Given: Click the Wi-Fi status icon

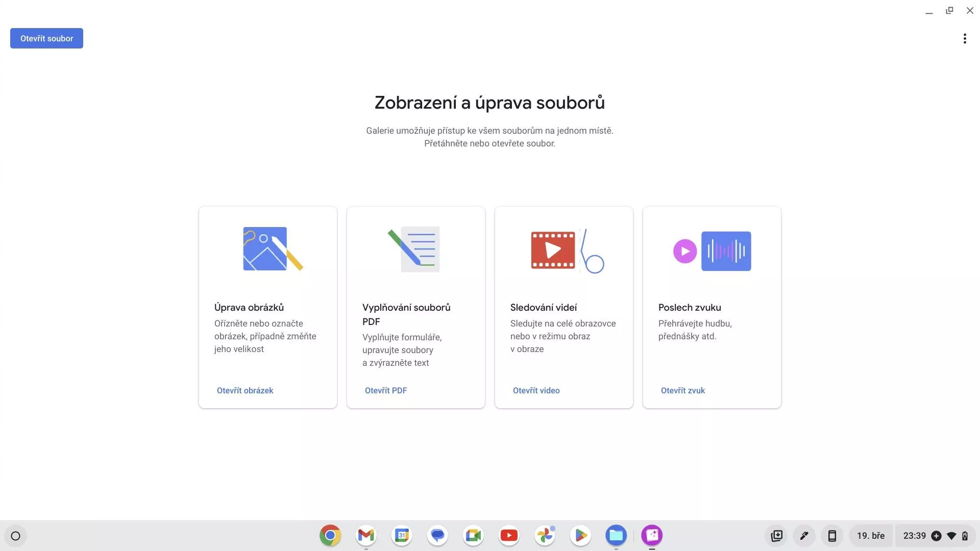Looking at the screenshot, I should (951, 536).
